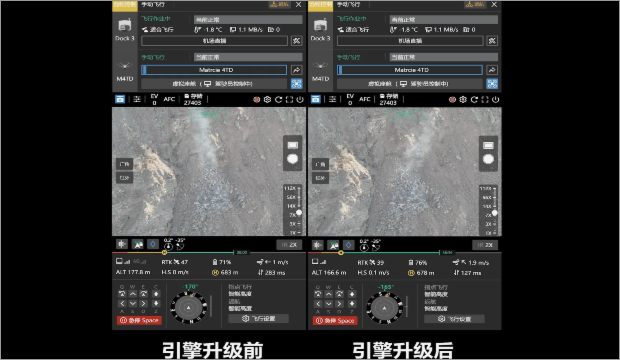Expand EV exposure setting in left toolbar
This screenshot has height=360, width=620.
point(155,99)
